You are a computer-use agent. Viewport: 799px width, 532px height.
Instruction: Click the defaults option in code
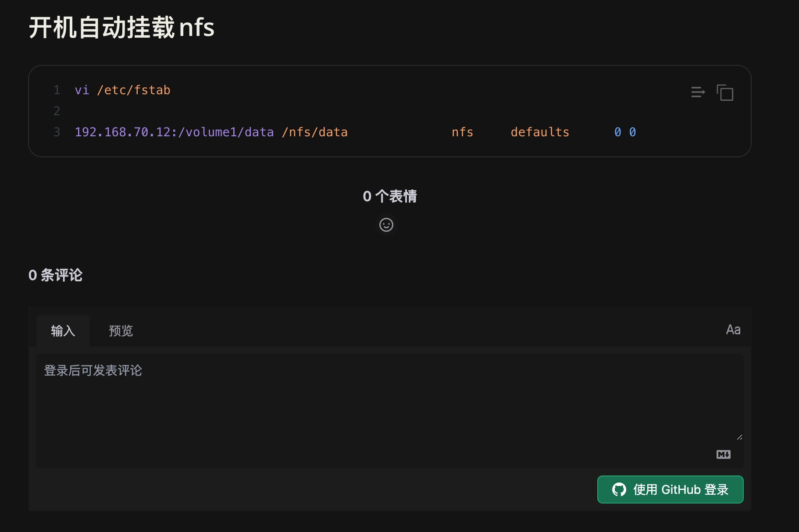(540, 132)
